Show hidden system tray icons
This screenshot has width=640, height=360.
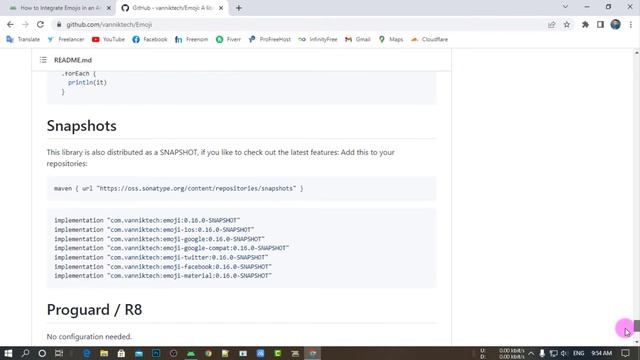click(531, 353)
